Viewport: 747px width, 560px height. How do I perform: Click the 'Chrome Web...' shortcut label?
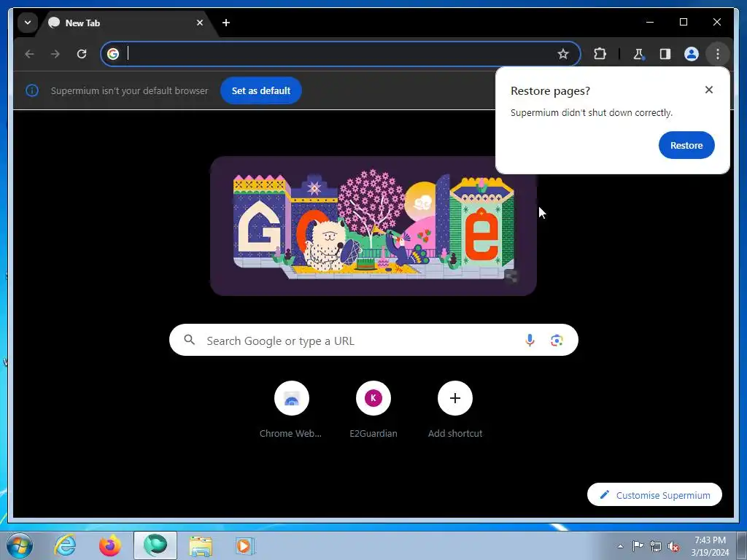(290, 433)
